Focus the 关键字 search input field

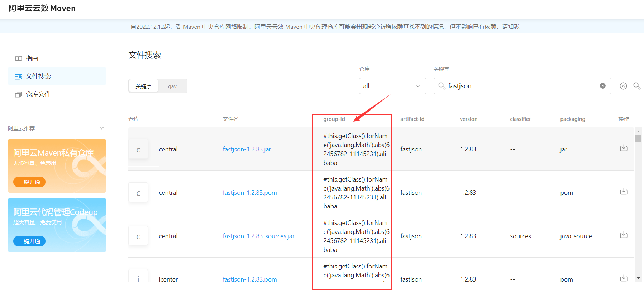click(x=522, y=86)
